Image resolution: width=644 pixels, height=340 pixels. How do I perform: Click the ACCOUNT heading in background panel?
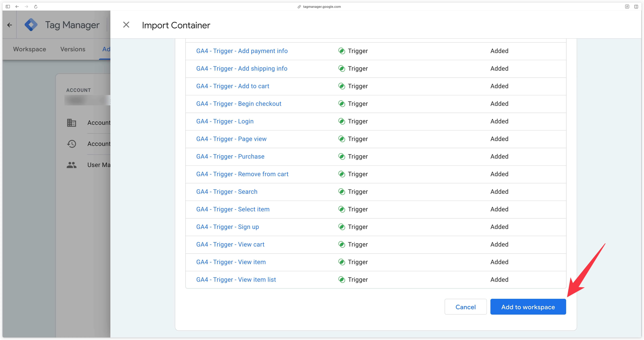pos(78,90)
